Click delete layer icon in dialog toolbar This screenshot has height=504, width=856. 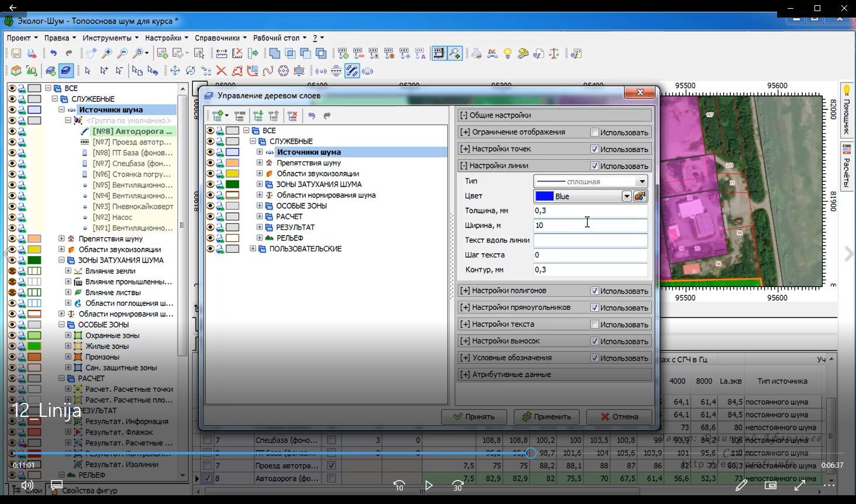pyautogui.click(x=292, y=116)
